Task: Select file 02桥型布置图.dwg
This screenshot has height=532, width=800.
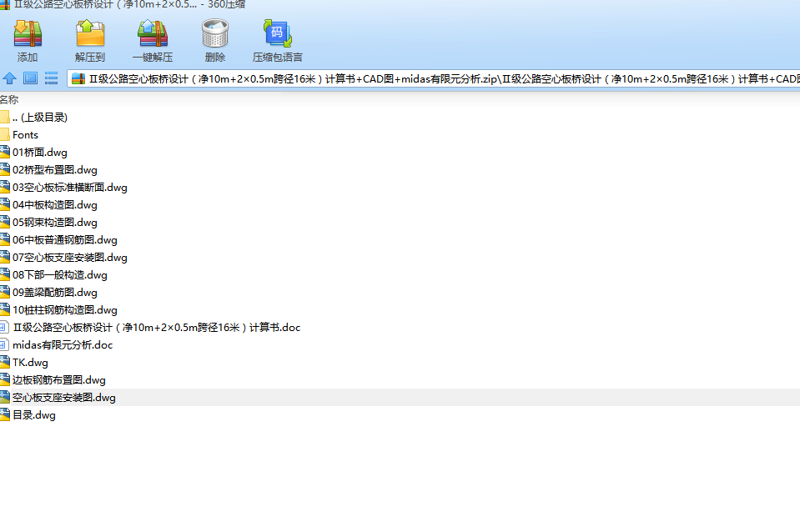Action: (x=54, y=170)
